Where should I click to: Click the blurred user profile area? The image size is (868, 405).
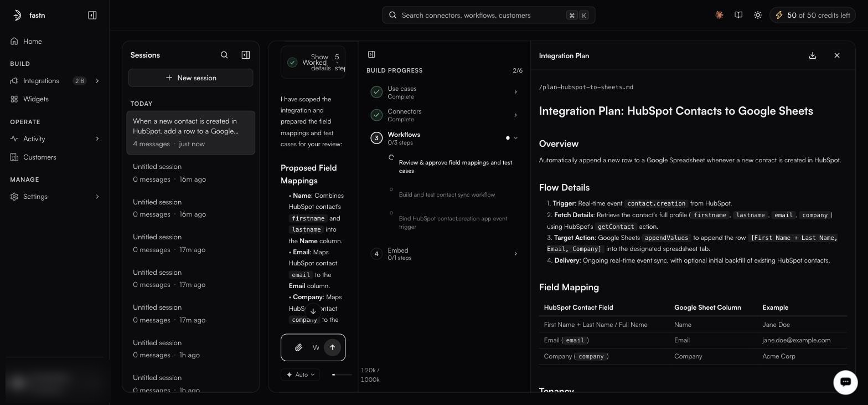click(54, 382)
